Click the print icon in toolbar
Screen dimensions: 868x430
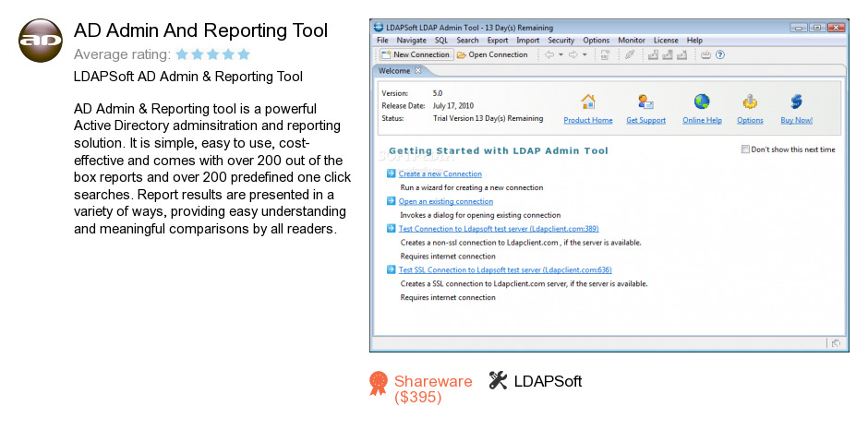tap(705, 54)
